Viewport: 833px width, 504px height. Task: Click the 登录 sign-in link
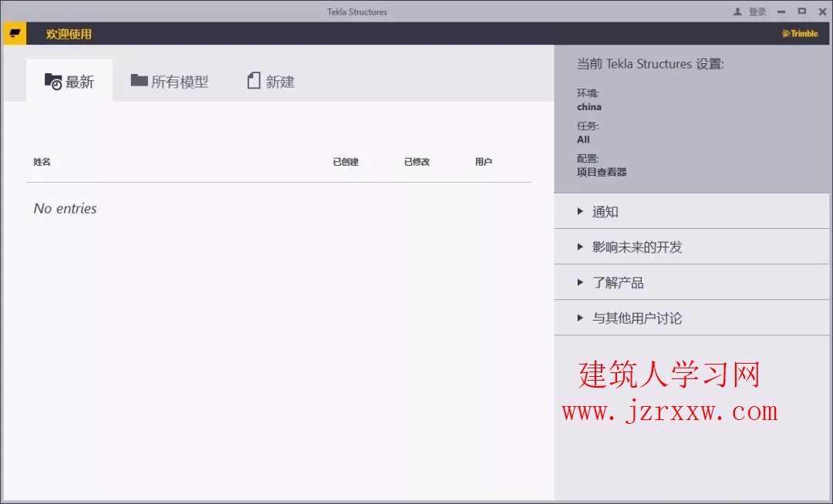(x=757, y=12)
